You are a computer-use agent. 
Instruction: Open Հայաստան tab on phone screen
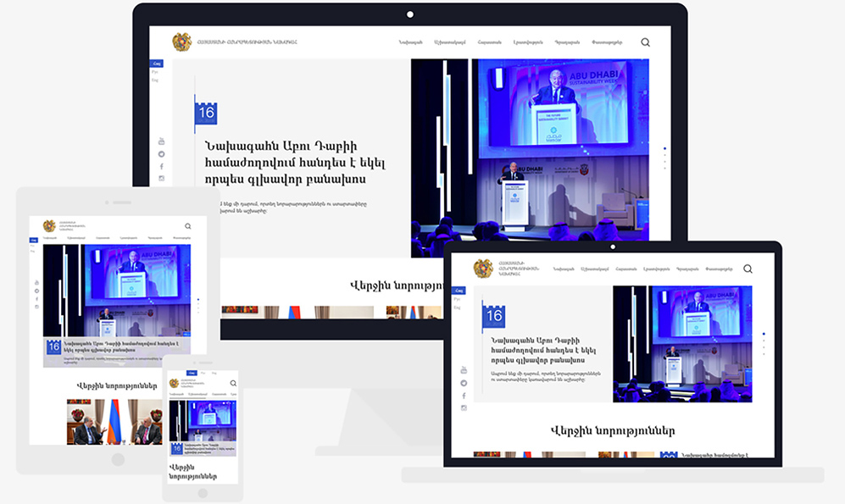click(x=219, y=394)
